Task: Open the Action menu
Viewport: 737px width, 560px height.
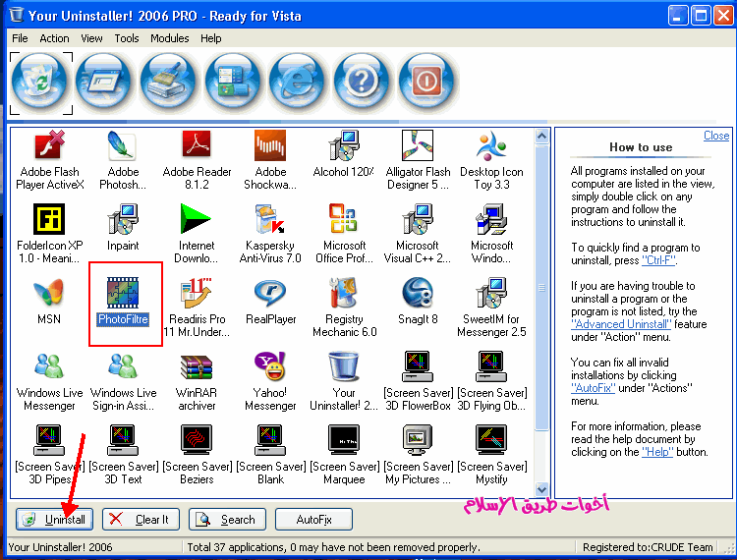Action: (54, 38)
